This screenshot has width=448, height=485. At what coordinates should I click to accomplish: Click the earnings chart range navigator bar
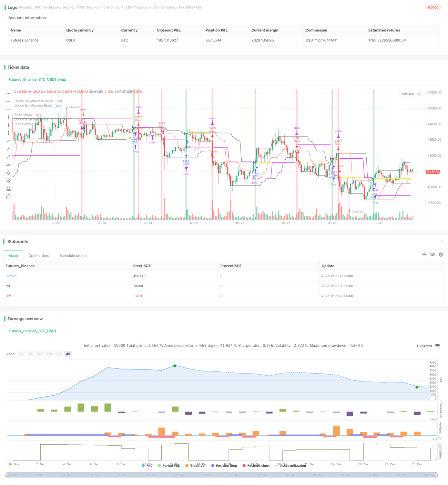(222, 475)
